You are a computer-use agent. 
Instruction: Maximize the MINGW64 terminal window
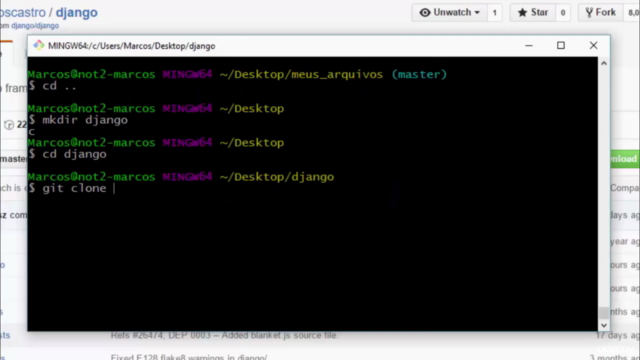[x=561, y=46]
